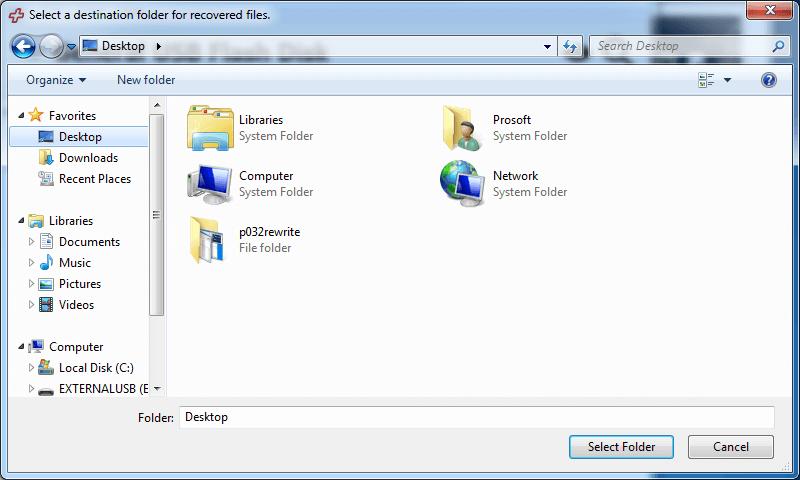Click the Music note icon
The image size is (800, 480).
(46, 262)
